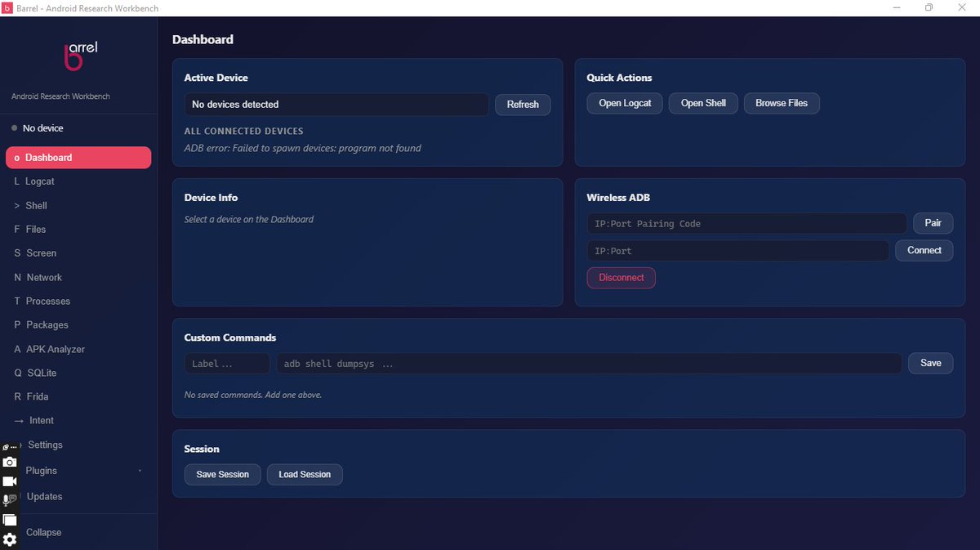Show the Processes page

click(78, 302)
